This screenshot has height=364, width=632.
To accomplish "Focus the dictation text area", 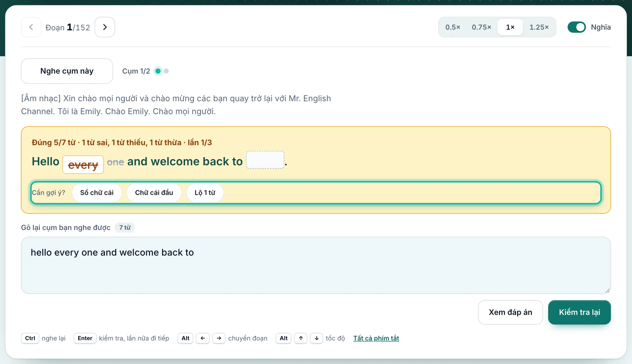I will 316,266.
